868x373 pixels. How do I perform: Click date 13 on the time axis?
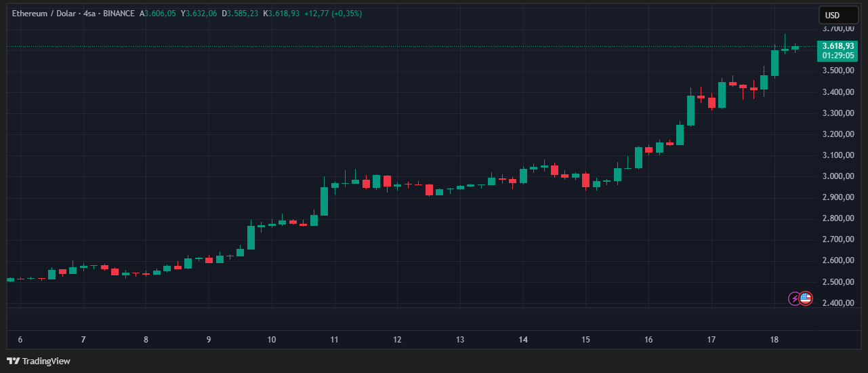pos(460,340)
